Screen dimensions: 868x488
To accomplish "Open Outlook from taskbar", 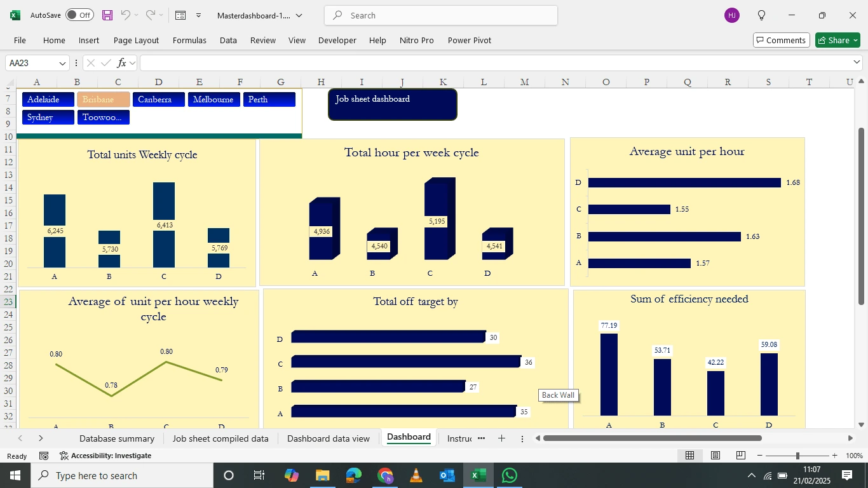I will [x=447, y=475].
